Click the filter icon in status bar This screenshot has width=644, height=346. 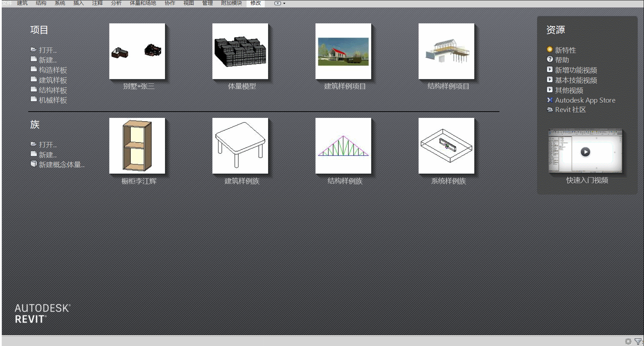point(638,341)
